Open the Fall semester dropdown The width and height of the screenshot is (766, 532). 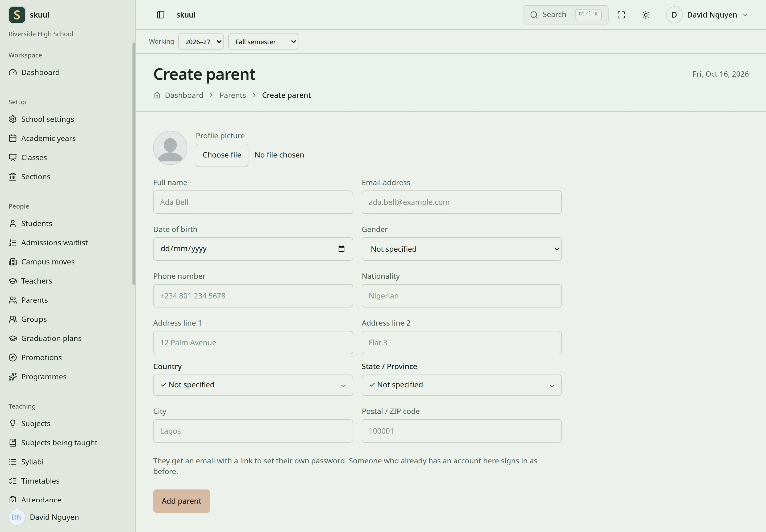click(263, 42)
